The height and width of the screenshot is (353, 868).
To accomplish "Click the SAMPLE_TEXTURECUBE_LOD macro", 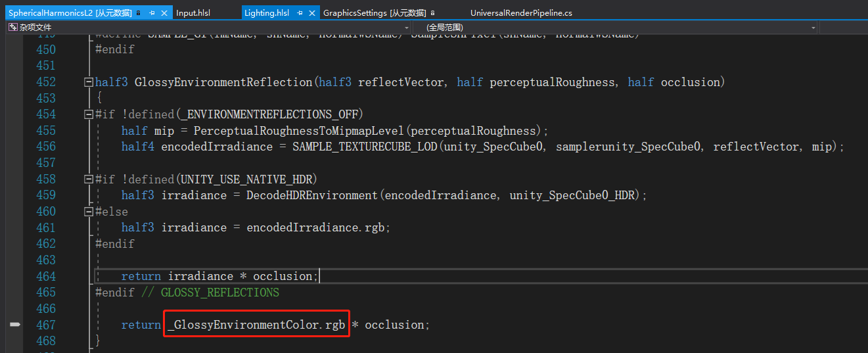I will point(365,147).
